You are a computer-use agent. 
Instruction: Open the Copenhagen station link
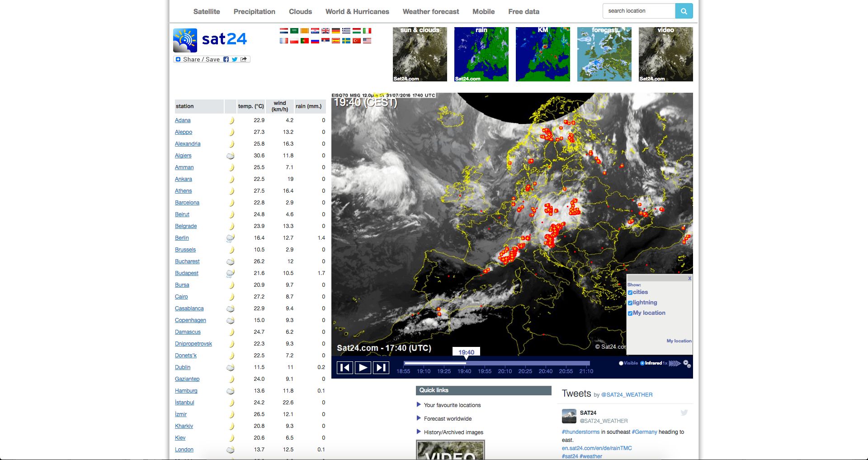190,320
